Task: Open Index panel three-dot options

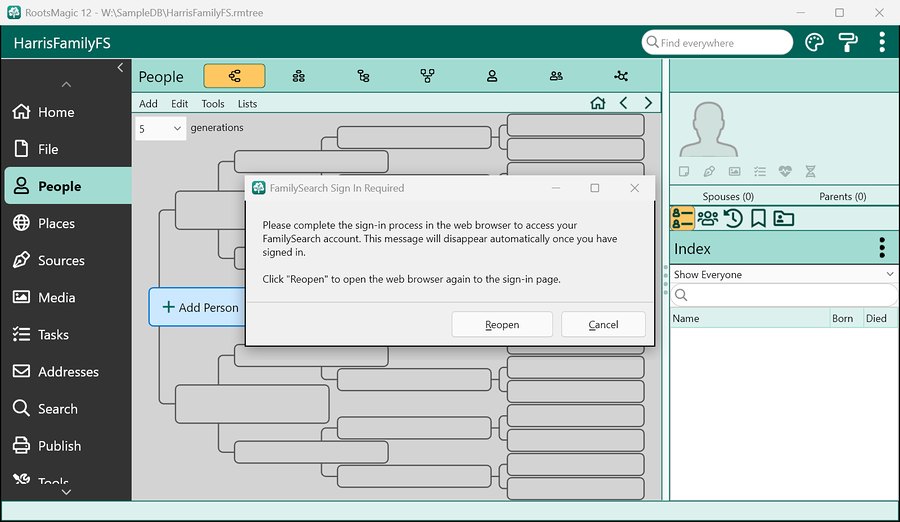Action: click(882, 248)
